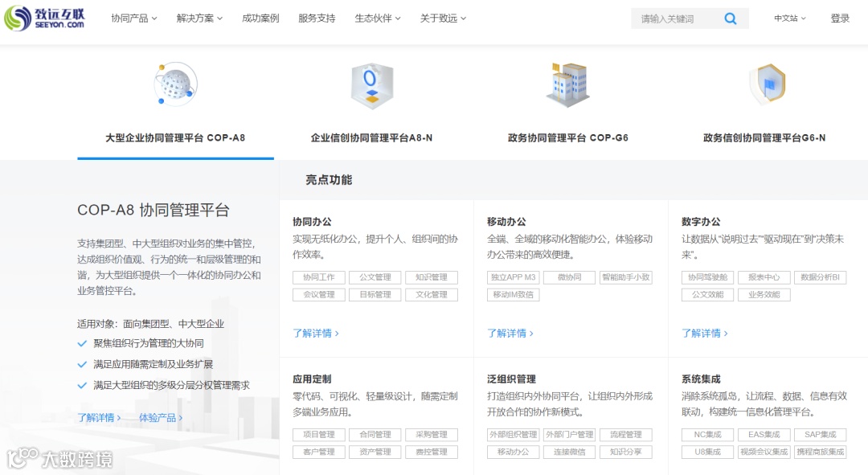Screen dimensions: 868x475
Task: Expand the 解决方案 menu
Action: 199,18
